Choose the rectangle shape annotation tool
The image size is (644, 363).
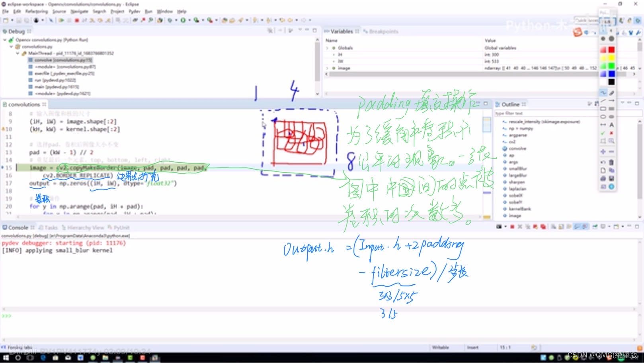pos(603,108)
